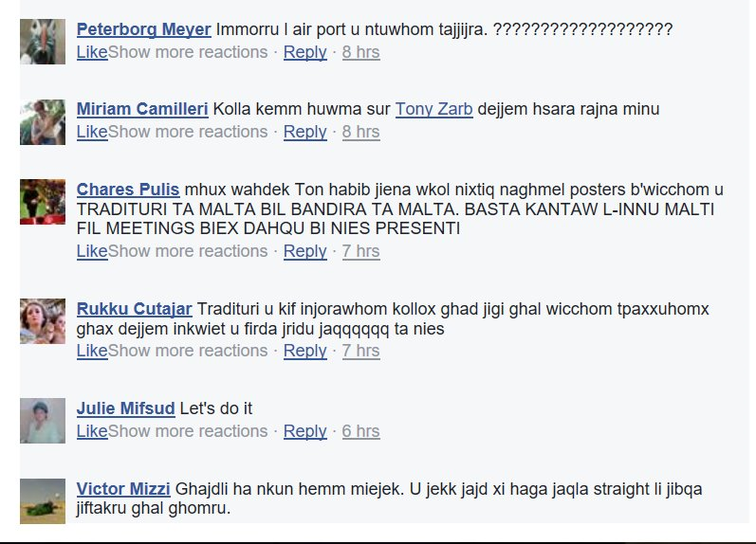Click Victor Mizzi's avatar thumbnail
Image resolution: width=756 pixels, height=544 pixels.
click(43, 500)
